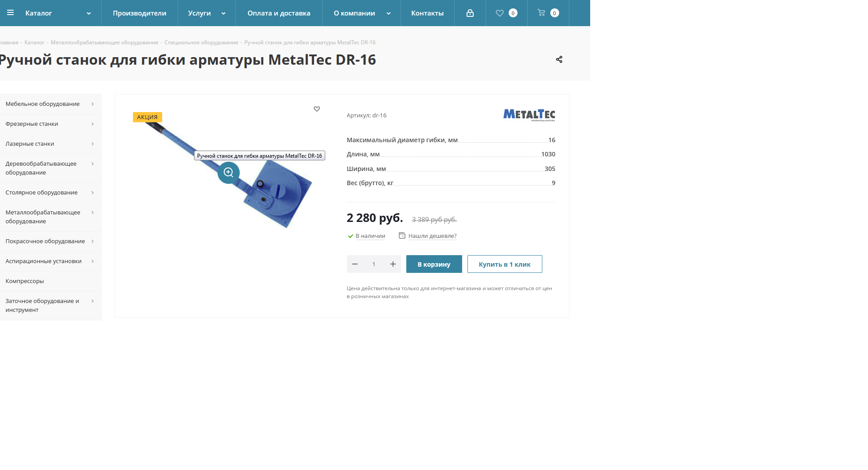This screenshot has width=868, height=470.
Task: Click the crossed-out old price 3 389 руб
Action: pyautogui.click(x=434, y=220)
